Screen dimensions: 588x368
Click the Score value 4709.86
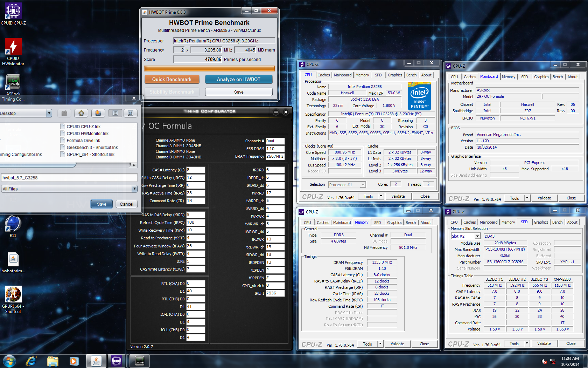tap(198, 59)
